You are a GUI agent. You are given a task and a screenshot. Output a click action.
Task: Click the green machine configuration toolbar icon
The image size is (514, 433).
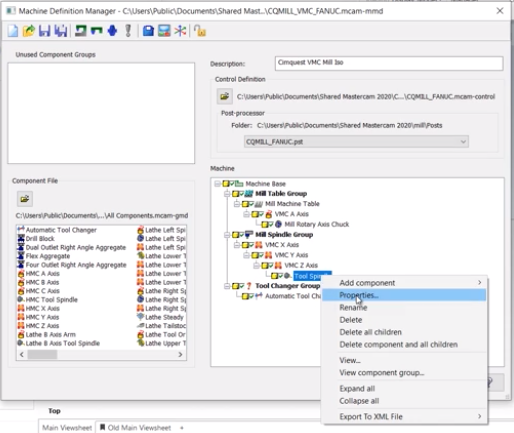click(81, 31)
